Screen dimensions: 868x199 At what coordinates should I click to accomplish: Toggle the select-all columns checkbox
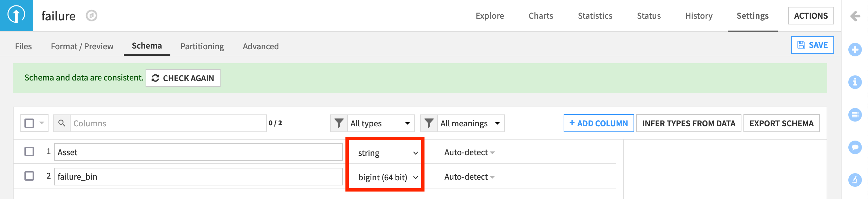[29, 123]
